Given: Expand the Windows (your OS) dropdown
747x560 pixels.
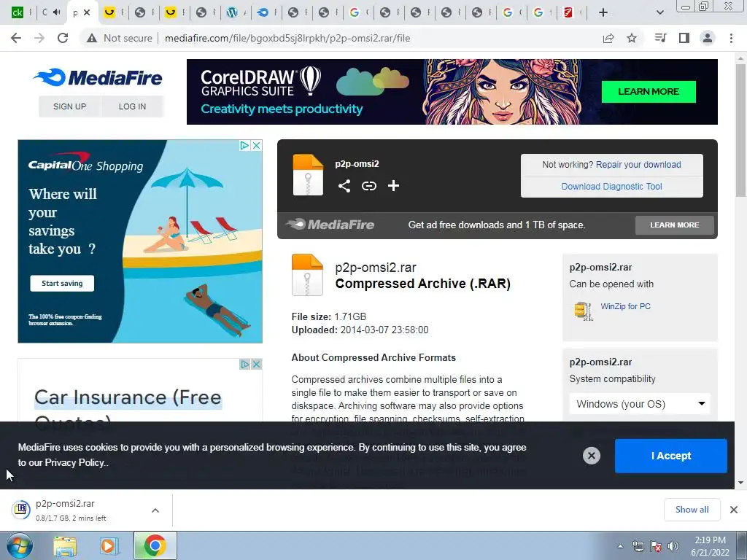Looking at the screenshot, I should (639, 404).
